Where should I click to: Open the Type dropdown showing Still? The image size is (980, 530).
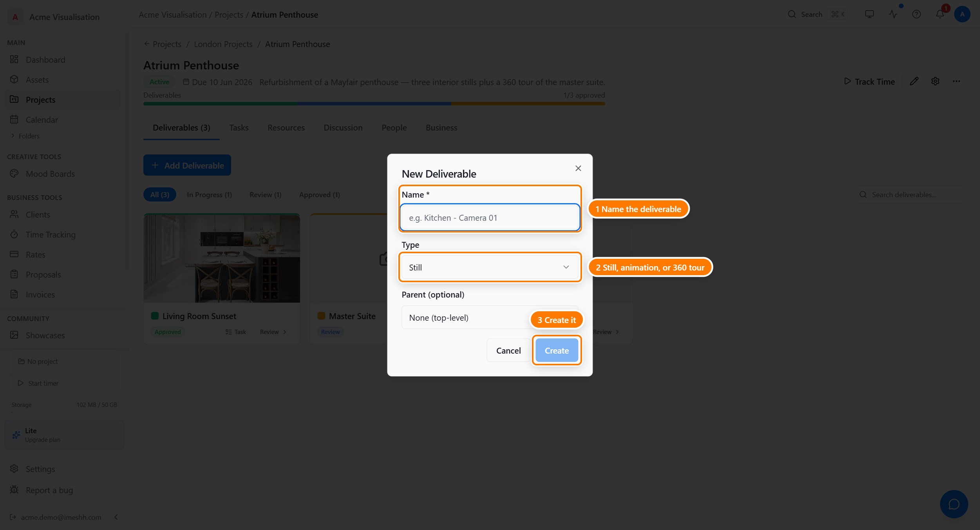pyautogui.click(x=490, y=267)
